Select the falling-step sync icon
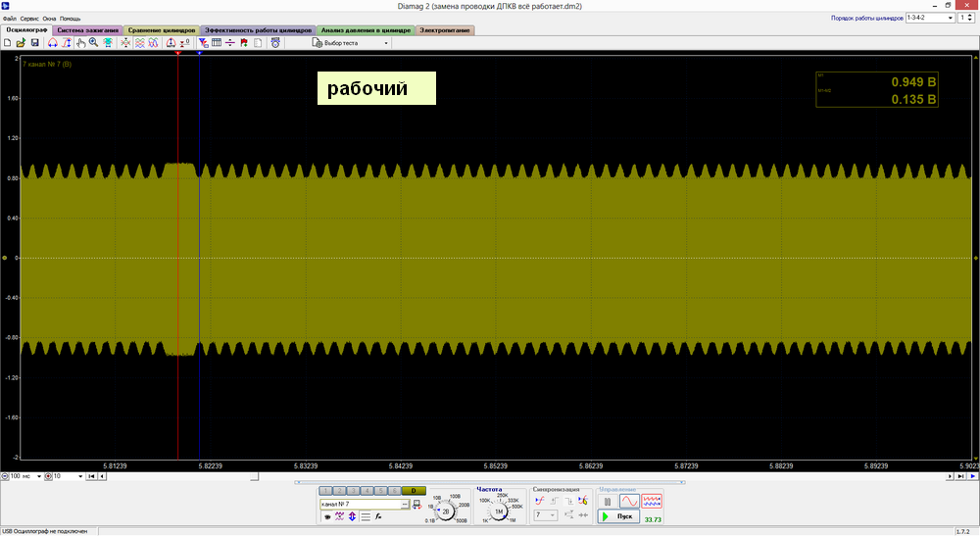Image resolution: width=980 pixels, height=536 pixels. [x=569, y=501]
